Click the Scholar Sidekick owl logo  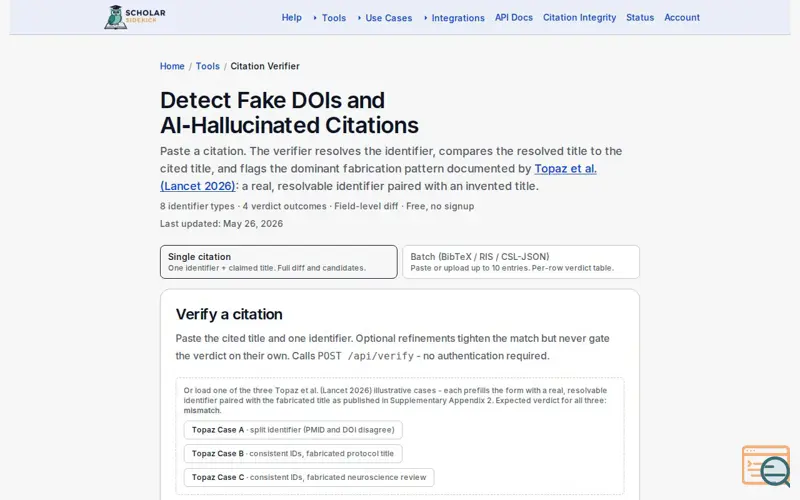point(135,17)
